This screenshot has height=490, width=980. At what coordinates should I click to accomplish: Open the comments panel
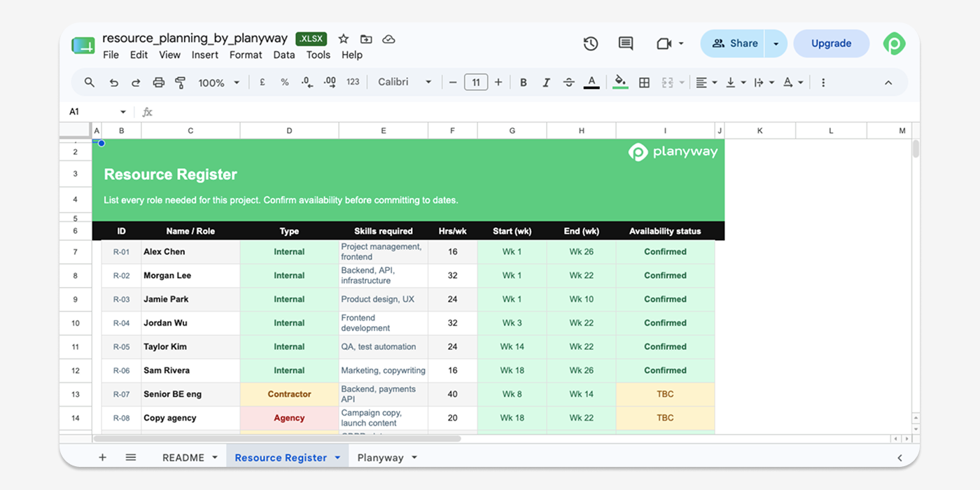pyautogui.click(x=626, y=43)
